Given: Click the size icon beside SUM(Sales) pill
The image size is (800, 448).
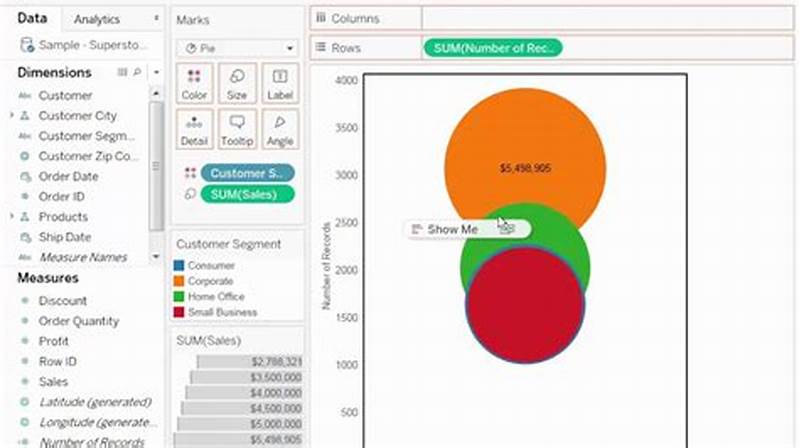Looking at the screenshot, I should click(x=190, y=194).
